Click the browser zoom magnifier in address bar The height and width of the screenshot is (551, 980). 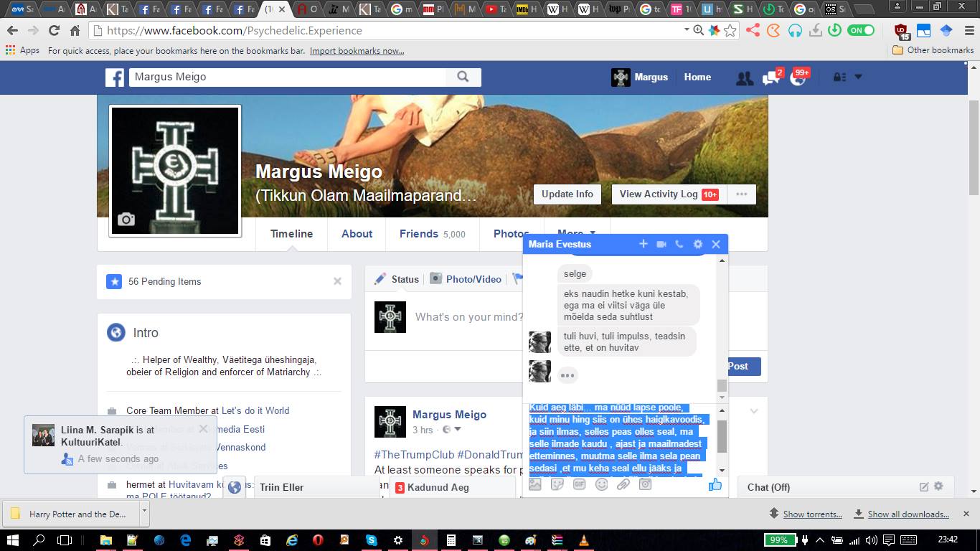click(699, 30)
